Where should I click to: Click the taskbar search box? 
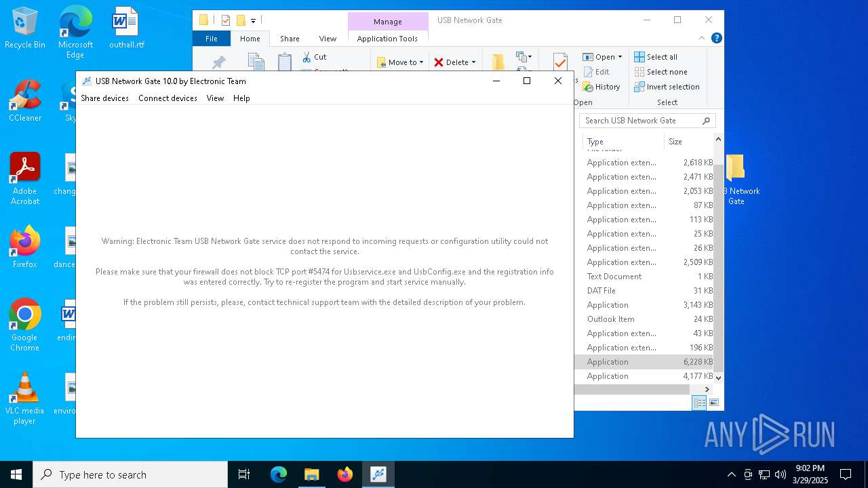(x=130, y=474)
